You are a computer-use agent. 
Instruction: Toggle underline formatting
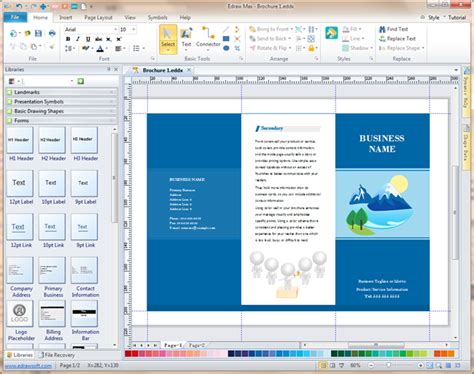point(88,39)
